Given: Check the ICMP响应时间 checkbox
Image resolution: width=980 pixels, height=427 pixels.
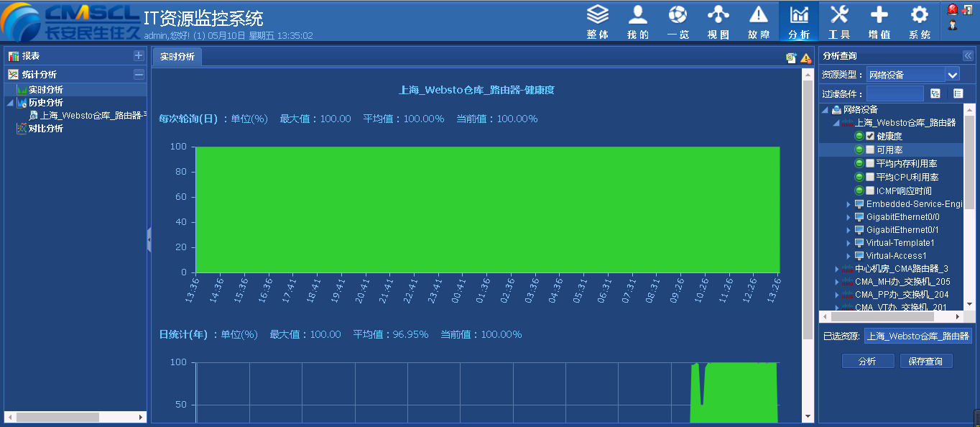Looking at the screenshot, I should 870,191.
